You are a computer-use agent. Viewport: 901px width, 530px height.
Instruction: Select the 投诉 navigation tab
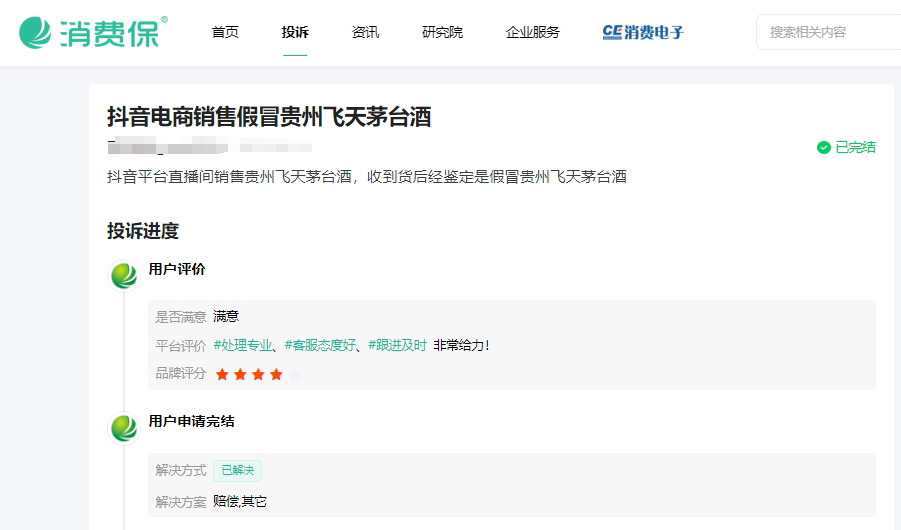click(x=295, y=32)
